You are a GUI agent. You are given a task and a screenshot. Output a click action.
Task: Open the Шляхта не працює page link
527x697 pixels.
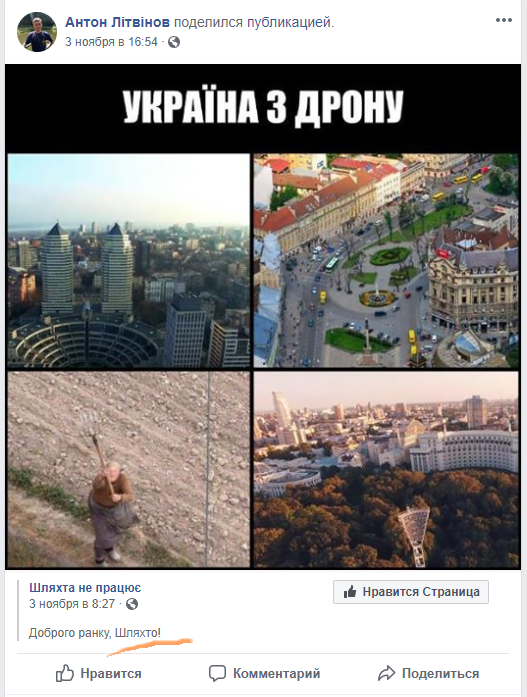click(x=85, y=588)
